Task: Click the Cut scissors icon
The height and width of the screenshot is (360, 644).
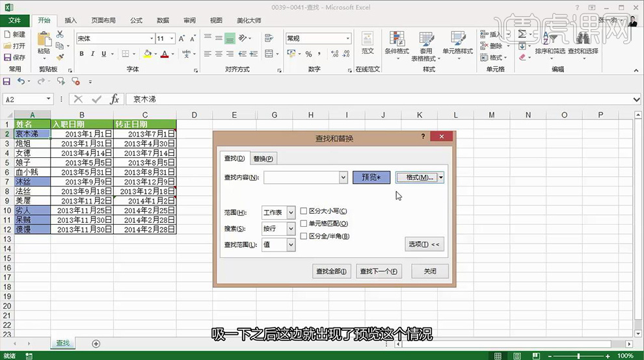Action: 60,34
